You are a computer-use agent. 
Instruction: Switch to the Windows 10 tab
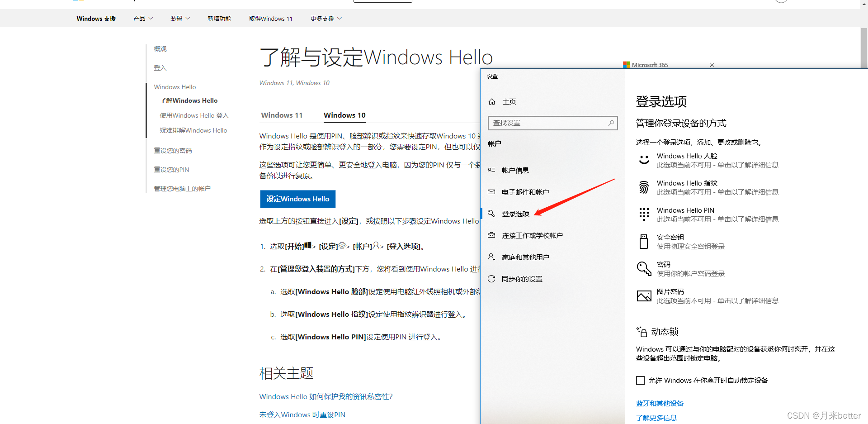344,115
